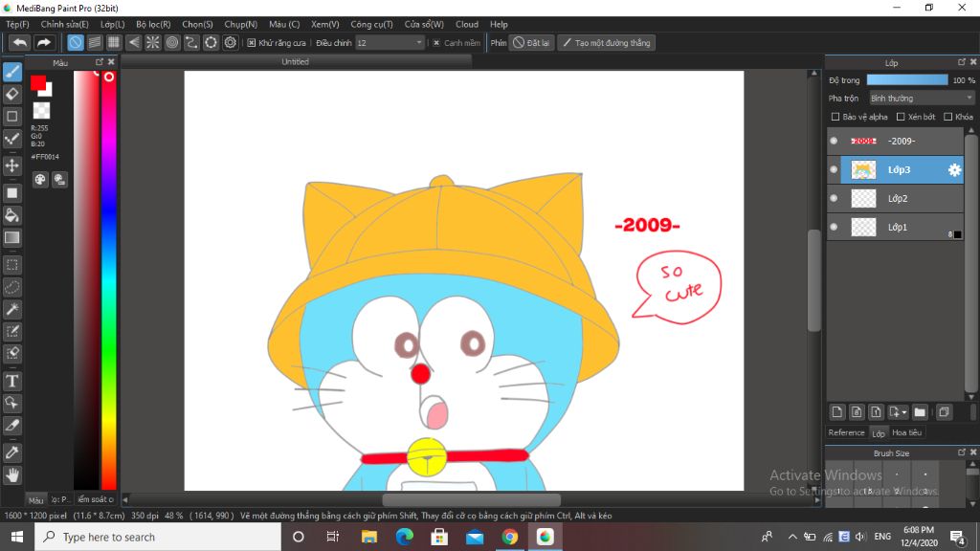This screenshot has height=551, width=980.
Task: Switch to the Hoa tiêu tab
Action: click(x=906, y=433)
